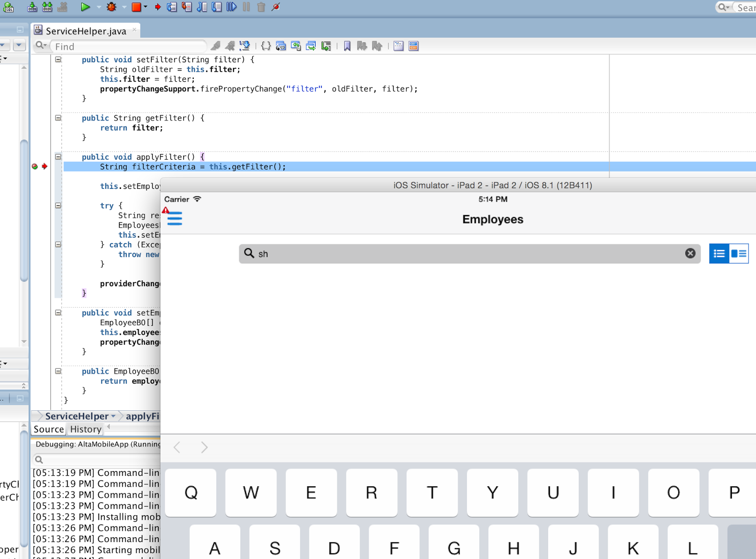Close the ServiceHelper.java tab
Screen dimensions: 756x559
click(135, 29)
